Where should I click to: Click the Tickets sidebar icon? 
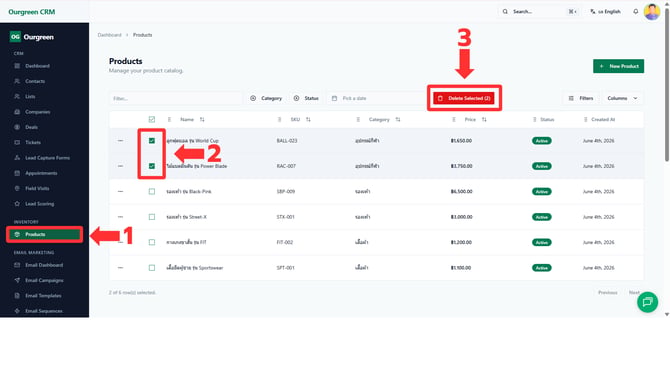pyautogui.click(x=17, y=142)
